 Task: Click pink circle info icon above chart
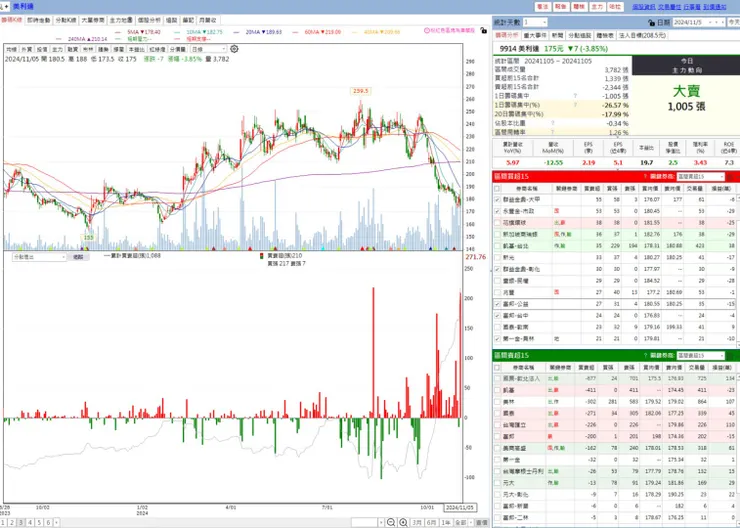pos(427,31)
